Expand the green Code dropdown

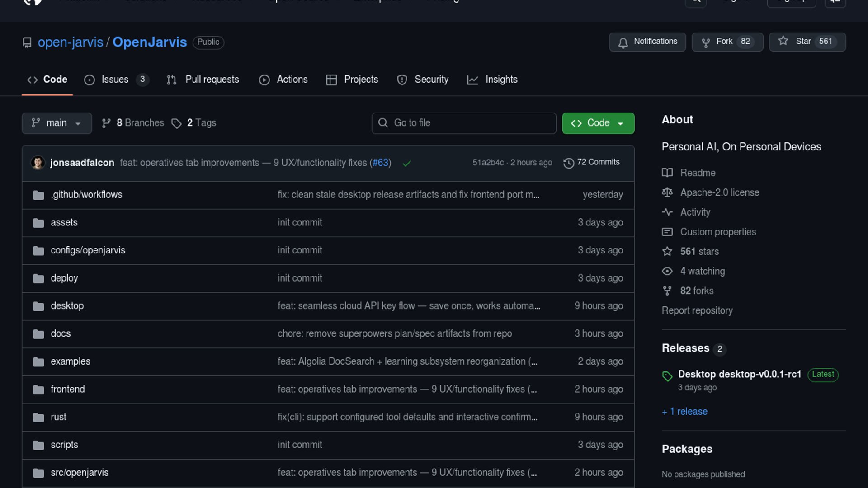tap(598, 123)
